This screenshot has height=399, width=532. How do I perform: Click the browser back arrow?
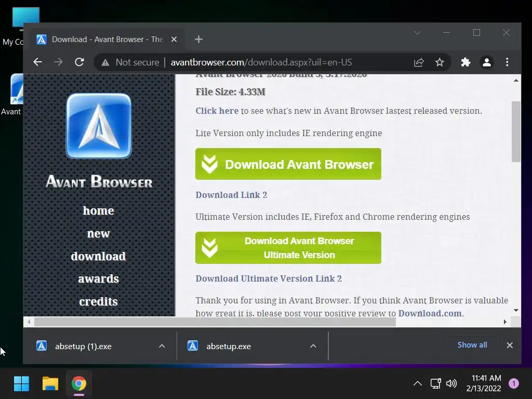tap(37, 62)
